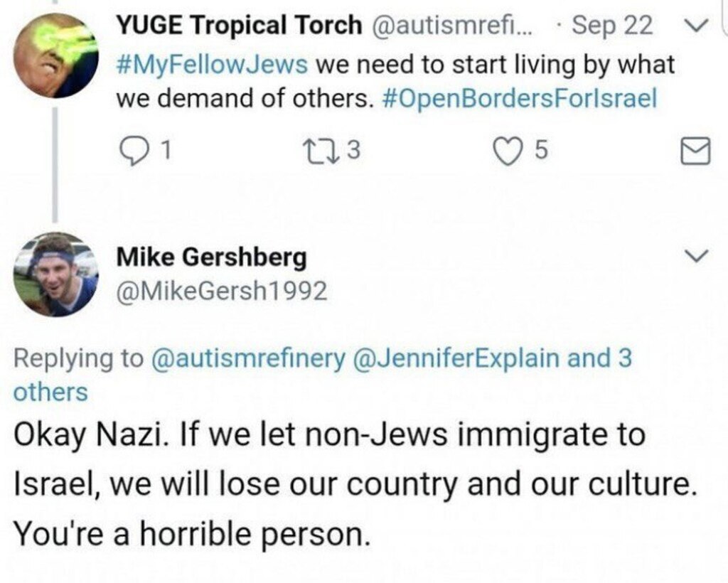This screenshot has width=728, height=583.
Task: Click the #MyFellowJews hashtag
Action: [x=211, y=65]
